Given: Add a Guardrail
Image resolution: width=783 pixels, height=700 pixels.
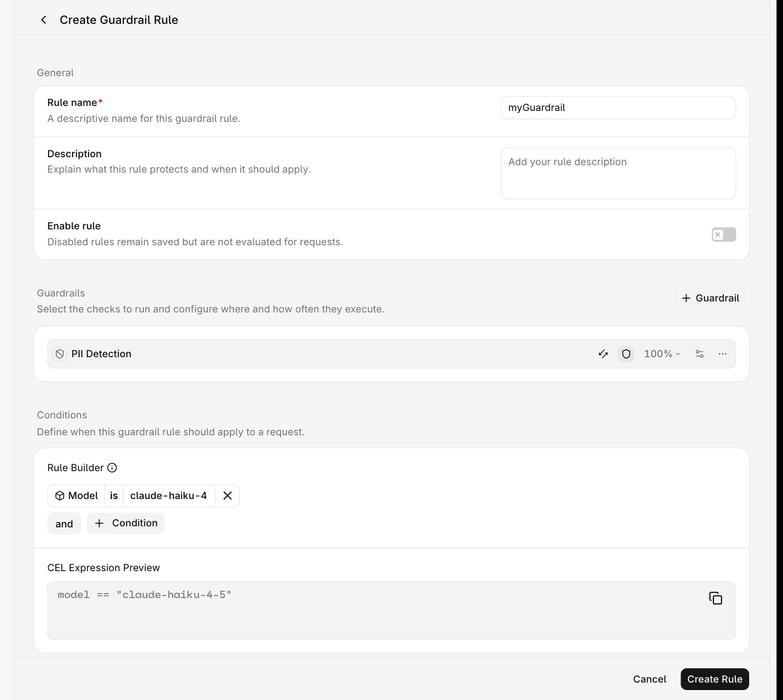Looking at the screenshot, I should coord(710,299).
